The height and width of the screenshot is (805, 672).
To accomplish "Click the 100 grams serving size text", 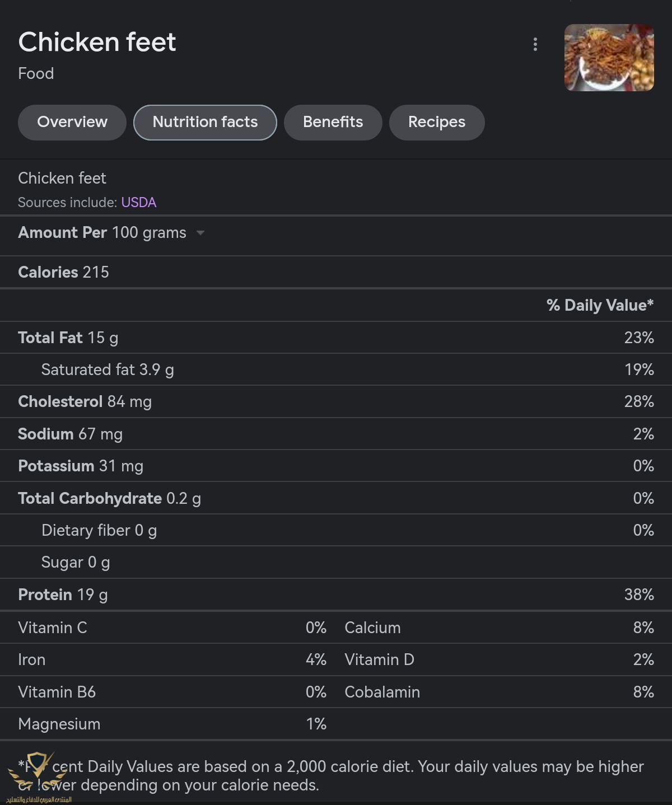I will coord(149,232).
